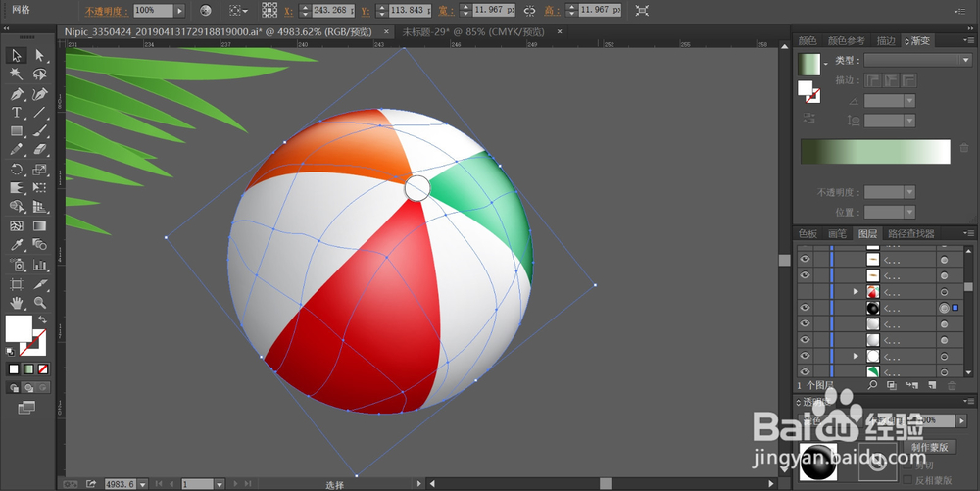This screenshot has height=491, width=980.
Task: Click the delete gradient stop trash icon
Action: [x=963, y=149]
